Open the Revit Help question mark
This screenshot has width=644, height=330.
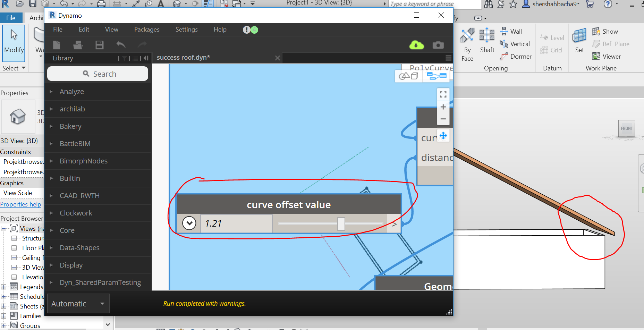(x=608, y=4)
